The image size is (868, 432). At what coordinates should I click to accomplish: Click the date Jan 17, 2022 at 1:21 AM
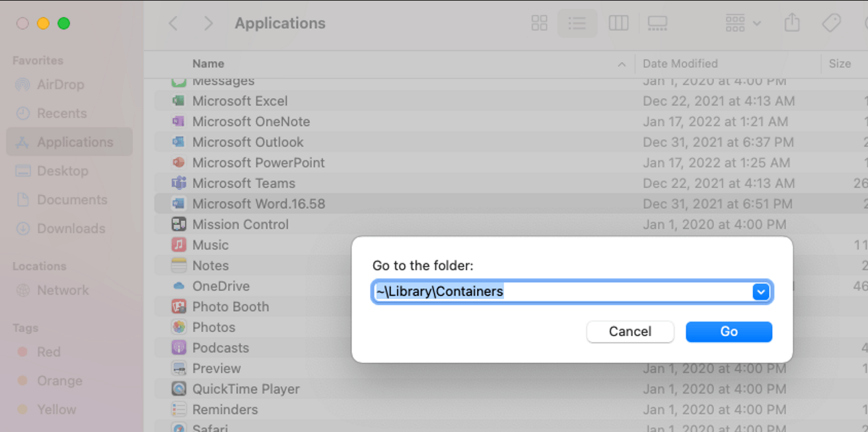point(715,121)
